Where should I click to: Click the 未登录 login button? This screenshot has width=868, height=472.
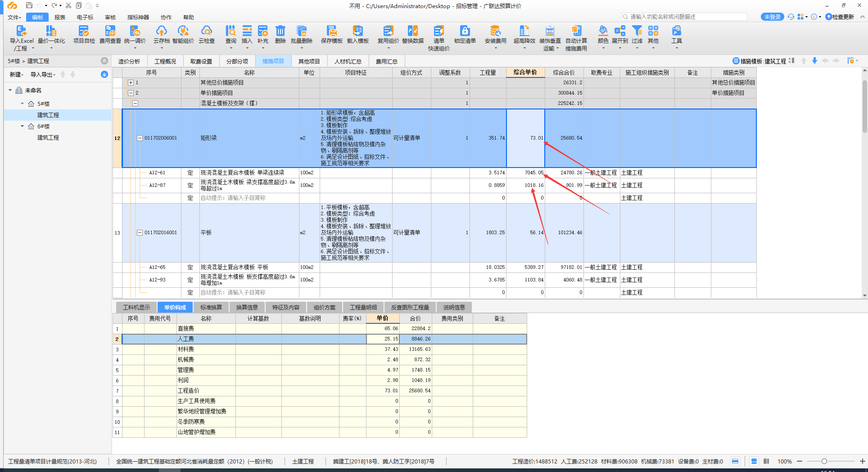coord(773,17)
